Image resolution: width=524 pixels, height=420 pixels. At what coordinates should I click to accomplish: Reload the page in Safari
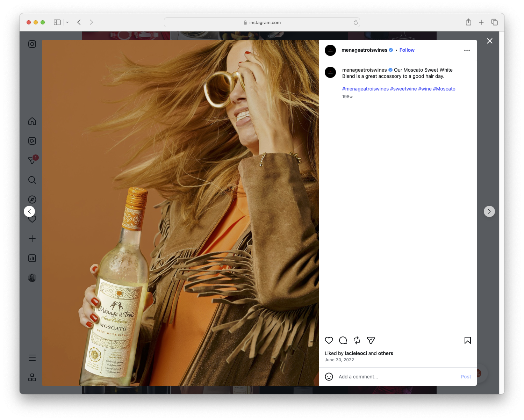coord(356,22)
